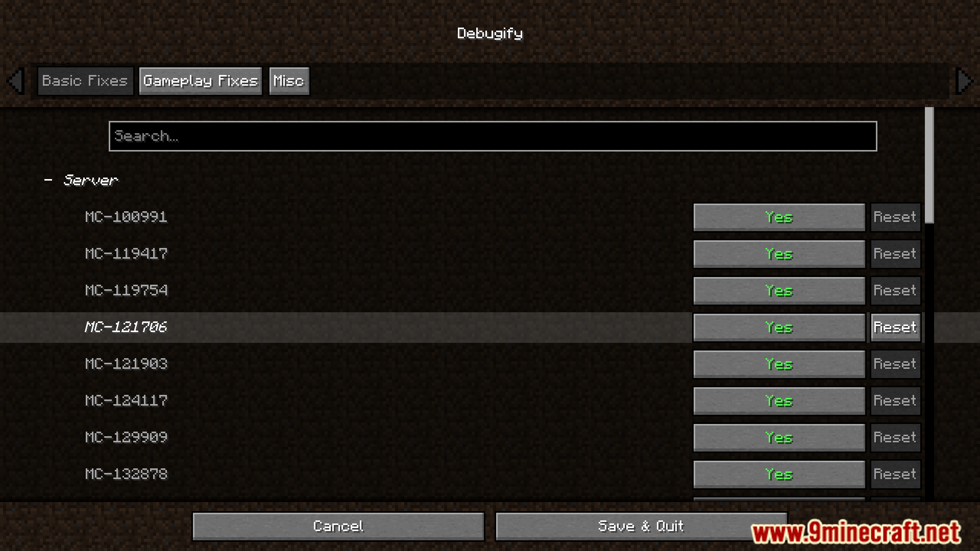The width and height of the screenshot is (980, 551).
Task: Toggle MC-132878 fix setting
Action: (x=778, y=473)
